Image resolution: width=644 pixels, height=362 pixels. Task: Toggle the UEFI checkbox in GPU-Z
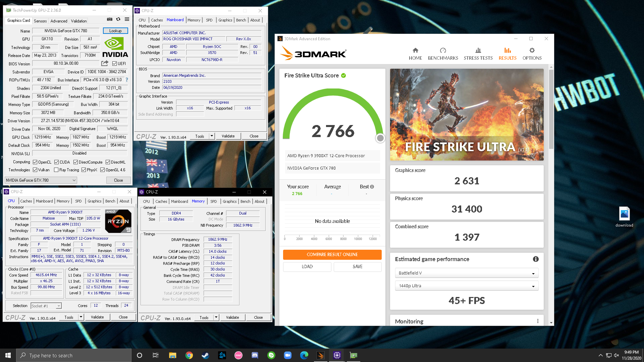click(x=115, y=64)
